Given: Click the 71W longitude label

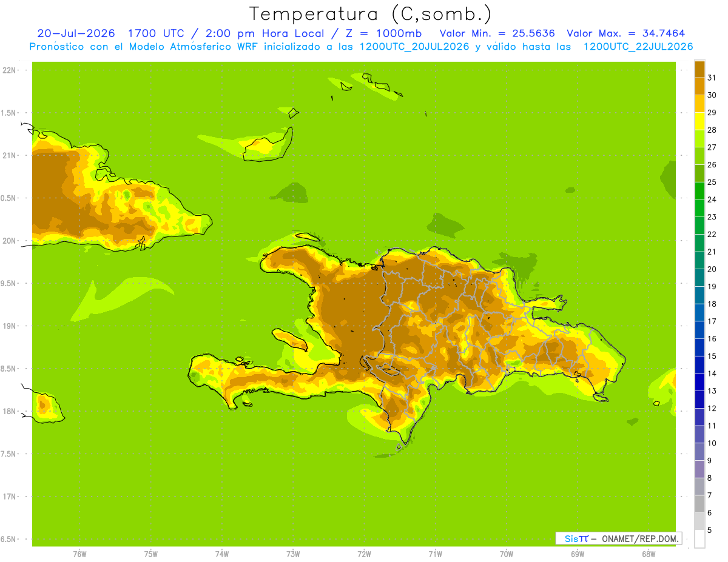Looking at the screenshot, I should point(435,554).
